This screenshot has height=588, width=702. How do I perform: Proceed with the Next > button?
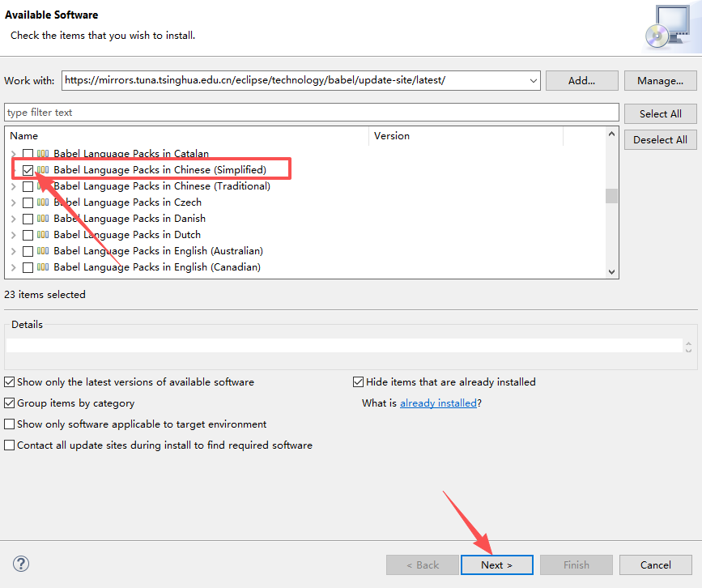pyautogui.click(x=497, y=565)
